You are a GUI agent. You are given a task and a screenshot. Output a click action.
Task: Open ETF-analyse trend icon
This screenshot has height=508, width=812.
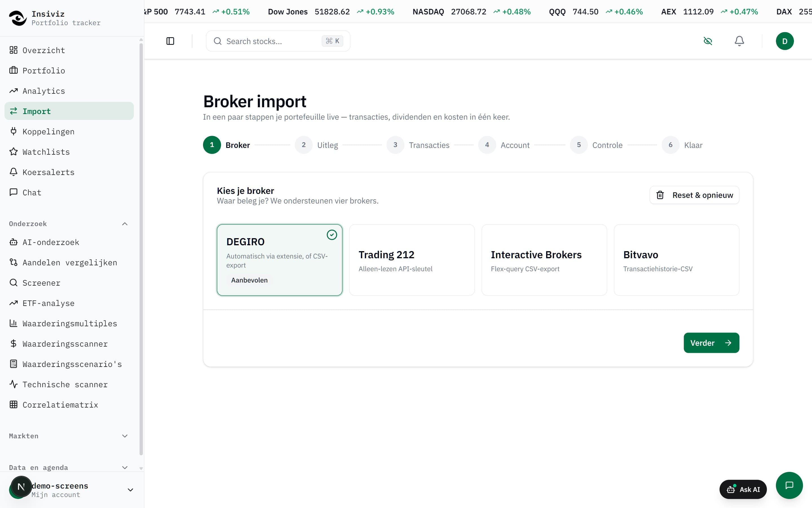14,303
